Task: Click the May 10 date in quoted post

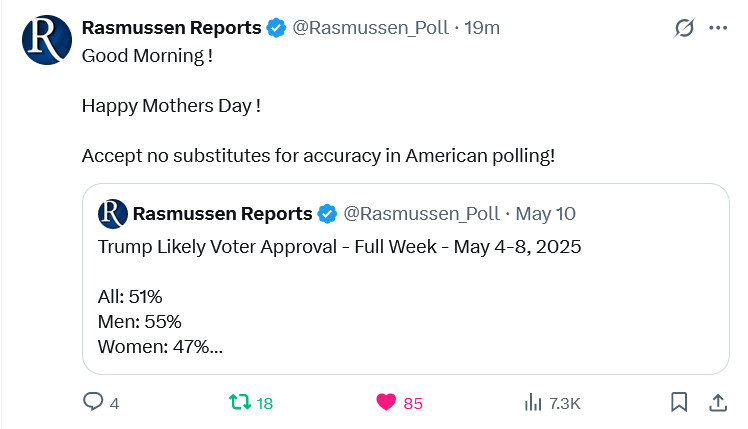Action: [x=545, y=214]
